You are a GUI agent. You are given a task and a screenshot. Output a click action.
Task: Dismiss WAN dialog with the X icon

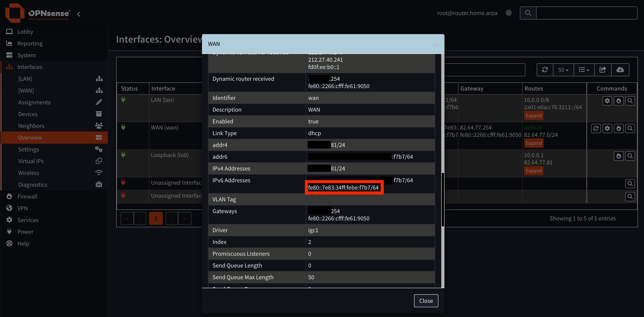pyautogui.click(x=436, y=44)
